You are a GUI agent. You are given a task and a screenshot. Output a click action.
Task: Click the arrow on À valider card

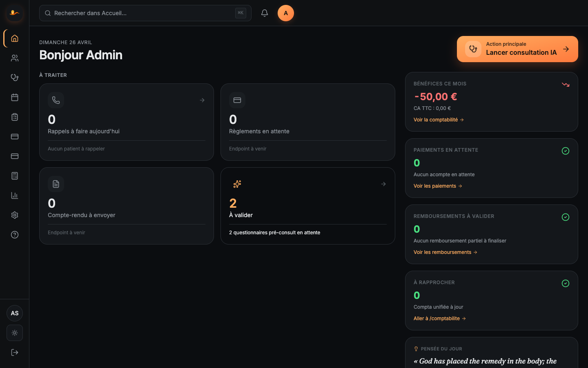[x=383, y=184]
